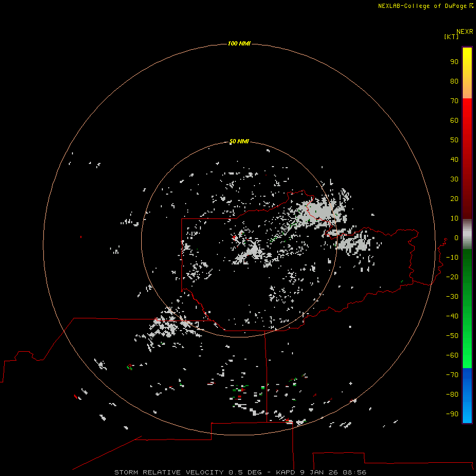
Task: Click the 50 value on the velocity scale
Action: [x=454, y=140]
